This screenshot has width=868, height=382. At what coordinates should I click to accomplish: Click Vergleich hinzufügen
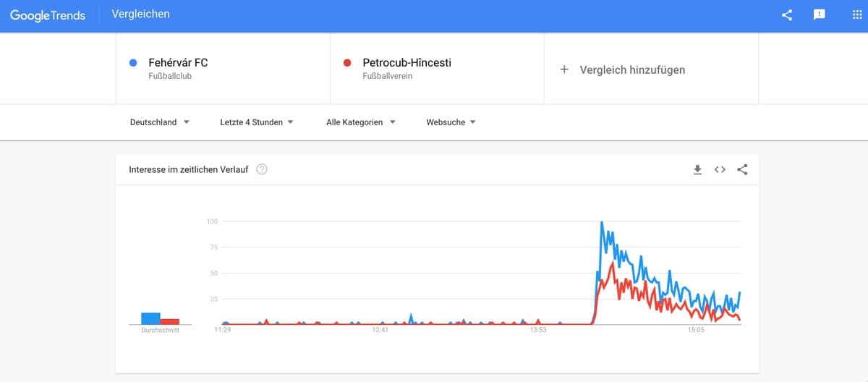tap(632, 69)
